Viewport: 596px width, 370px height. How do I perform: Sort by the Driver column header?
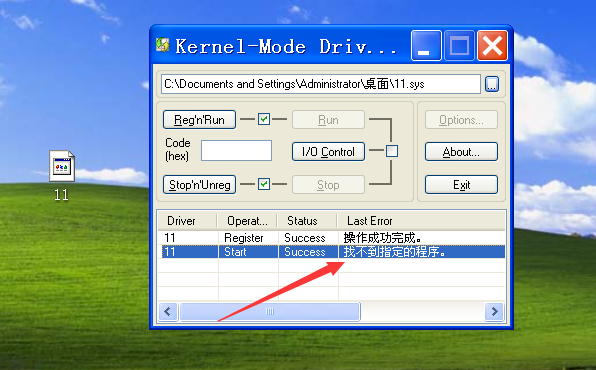(187, 221)
